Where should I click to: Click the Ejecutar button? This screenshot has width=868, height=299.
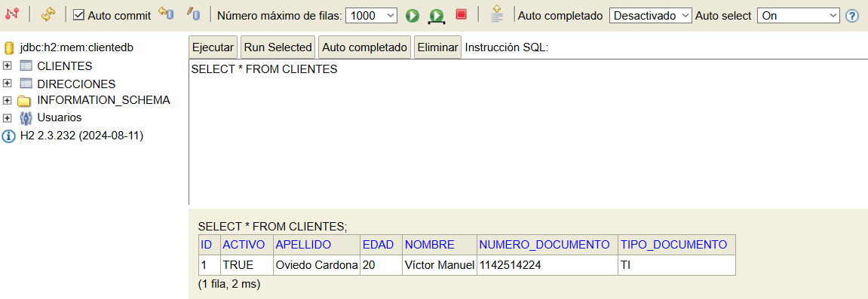(213, 47)
